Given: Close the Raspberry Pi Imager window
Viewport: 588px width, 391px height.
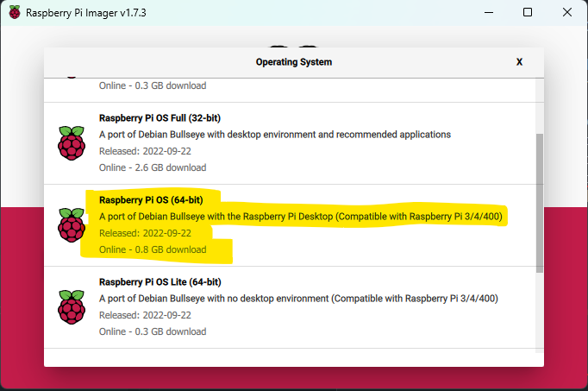Looking at the screenshot, I should point(567,12).
